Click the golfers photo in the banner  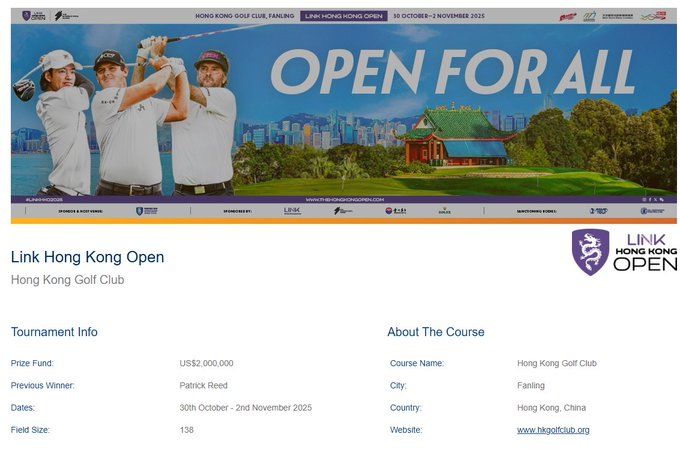[x=124, y=115]
